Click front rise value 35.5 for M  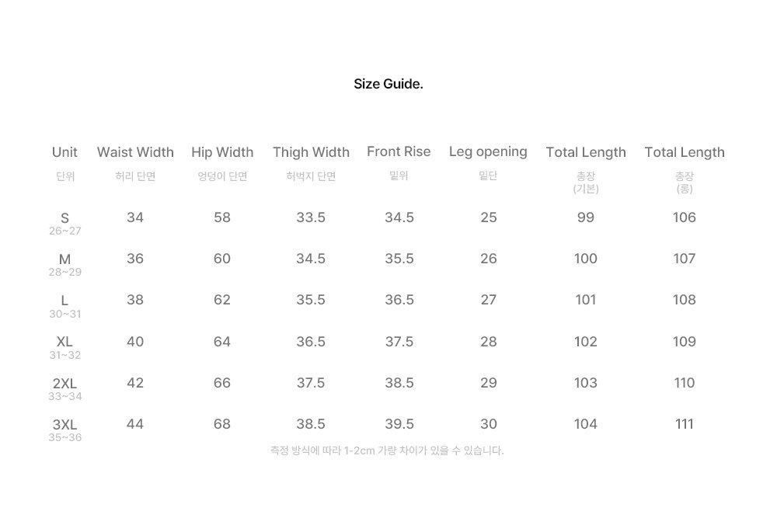[399, 258]
